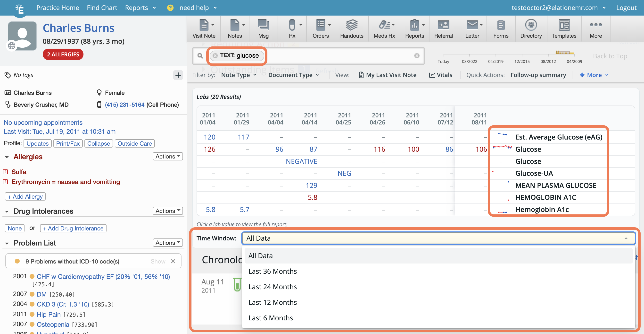
Task: Choose Last 36 Months time window
Action: pyautogui.click(x=272, y=271)
